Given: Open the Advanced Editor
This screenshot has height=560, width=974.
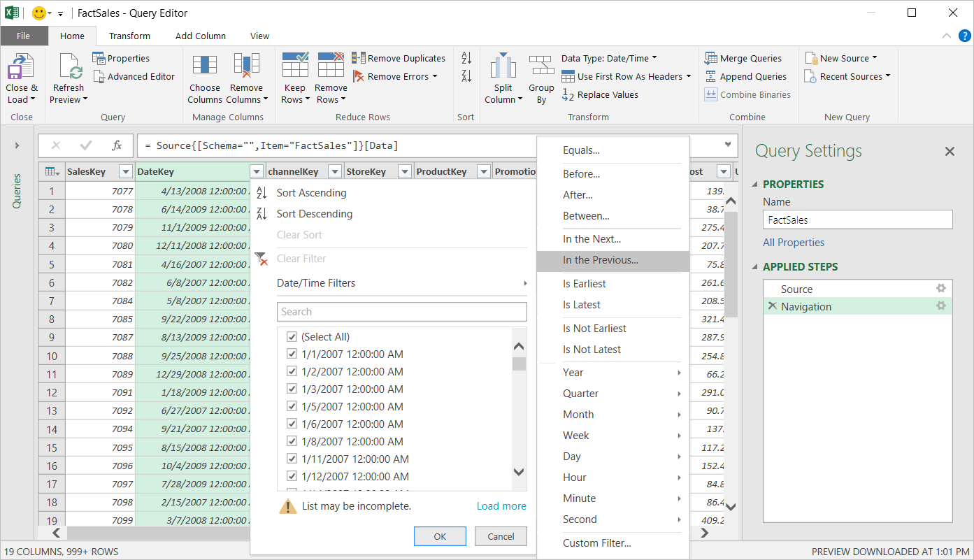Looking at the screenshot, I should tap(134, 76).
